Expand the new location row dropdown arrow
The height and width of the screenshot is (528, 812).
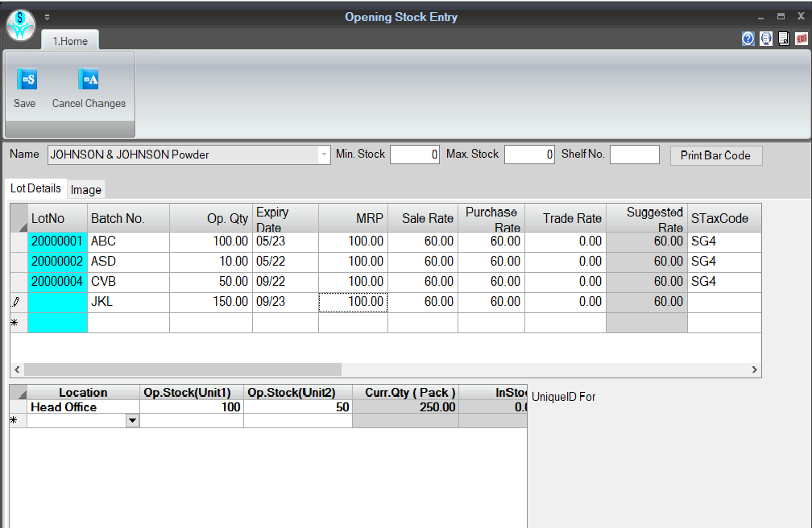click(133, 421)
